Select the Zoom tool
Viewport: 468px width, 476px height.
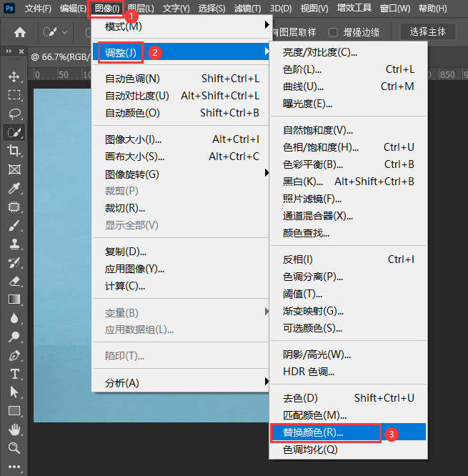[x=14, y=448]
